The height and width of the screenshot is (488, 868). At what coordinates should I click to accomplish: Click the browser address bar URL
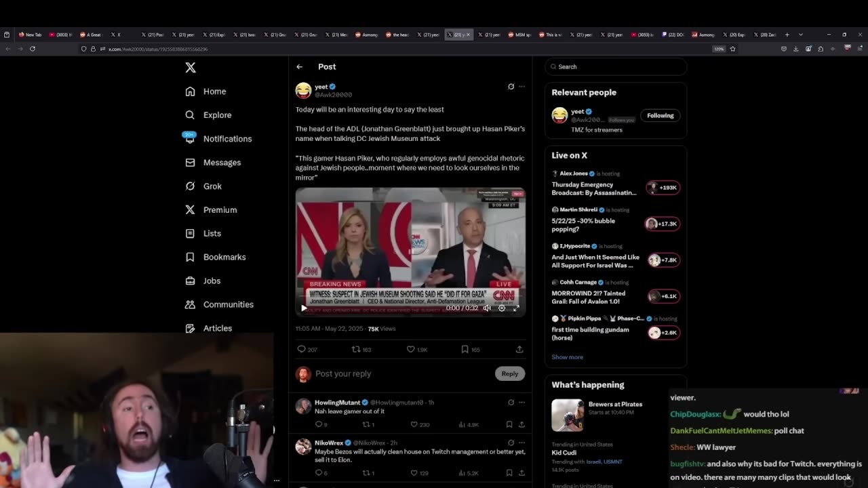[x=158, y=49]
